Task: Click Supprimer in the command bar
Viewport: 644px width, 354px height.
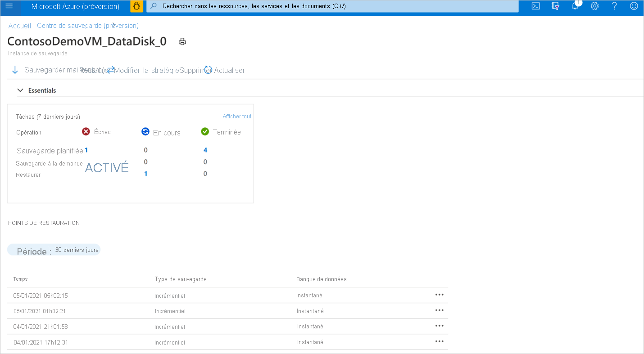Action: [x=195, y=70]
